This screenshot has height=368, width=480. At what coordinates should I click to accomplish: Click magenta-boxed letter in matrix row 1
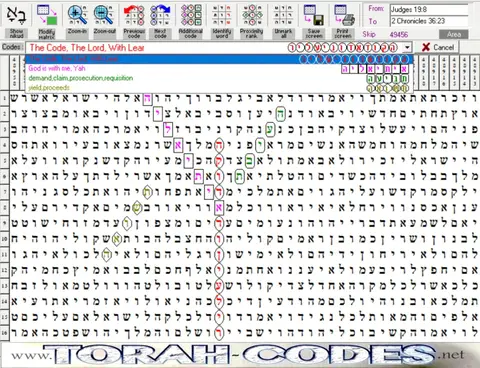click(147, 98)
